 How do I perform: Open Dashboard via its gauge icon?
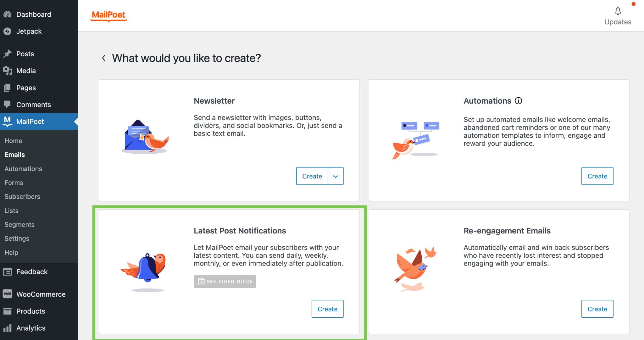click(x=8, y=14)
